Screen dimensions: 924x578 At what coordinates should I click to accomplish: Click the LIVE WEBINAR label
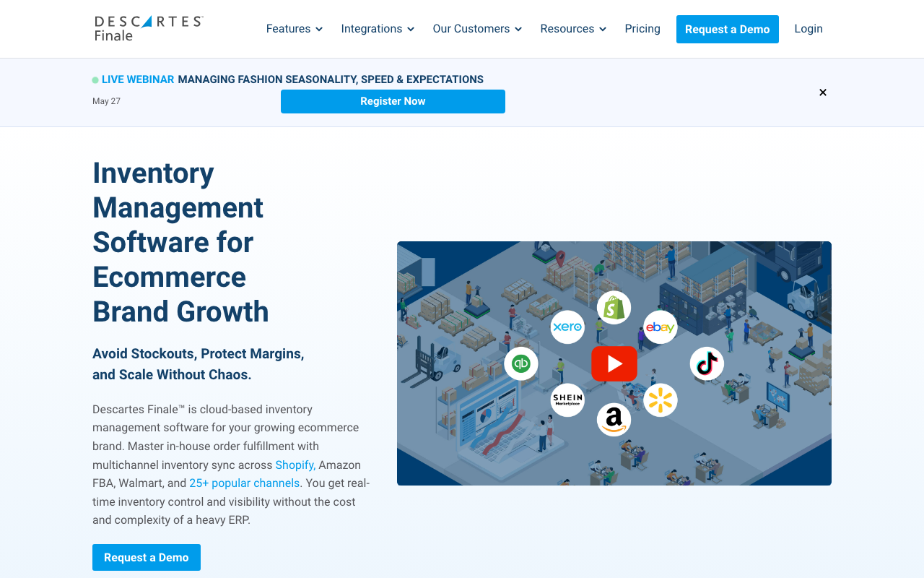[x=138, y=79]
